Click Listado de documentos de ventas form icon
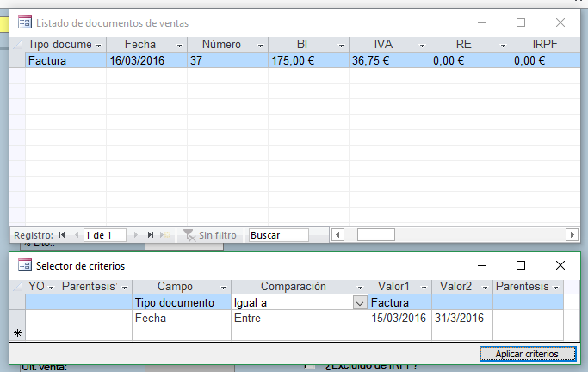 pos(24,23)
